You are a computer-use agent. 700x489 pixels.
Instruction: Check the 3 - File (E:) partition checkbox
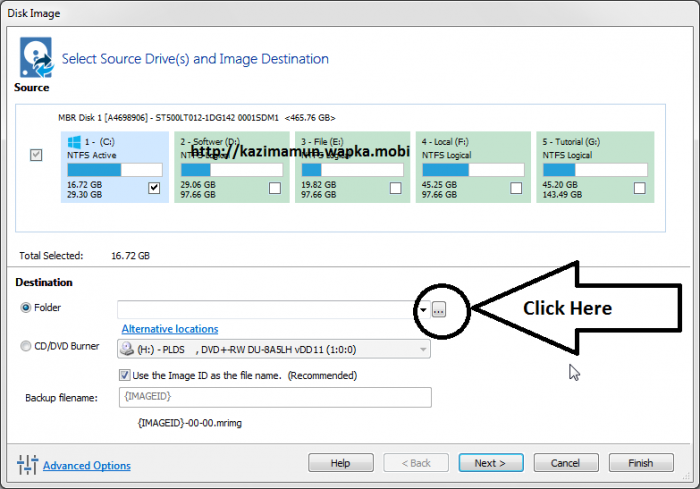click(396, 188)
